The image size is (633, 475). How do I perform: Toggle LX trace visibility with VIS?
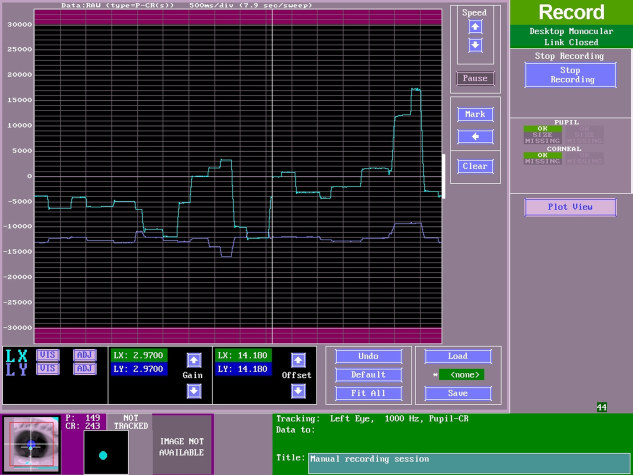click(x=47, y=355)
